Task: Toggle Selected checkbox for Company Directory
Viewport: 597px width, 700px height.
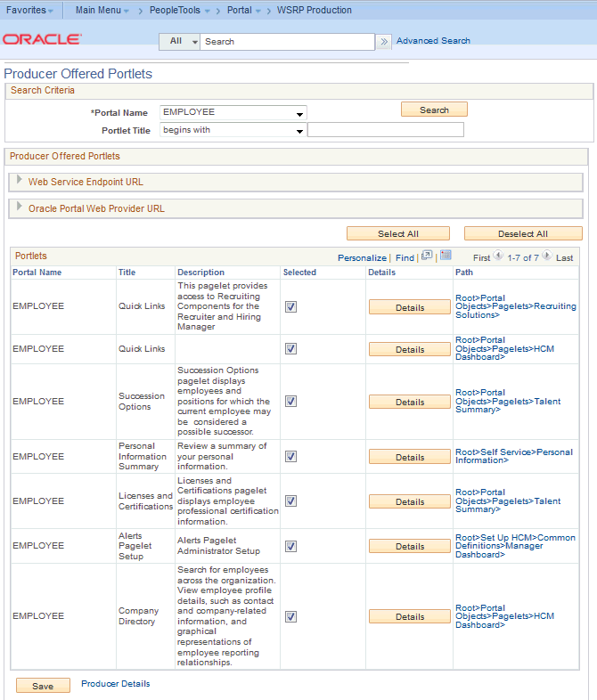Action: (x=290, y=617)
